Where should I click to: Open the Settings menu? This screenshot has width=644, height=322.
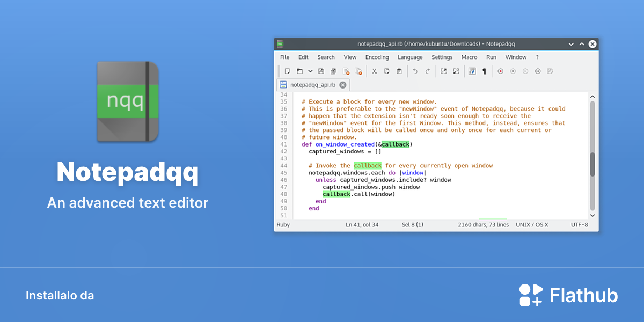pos(442,57)
